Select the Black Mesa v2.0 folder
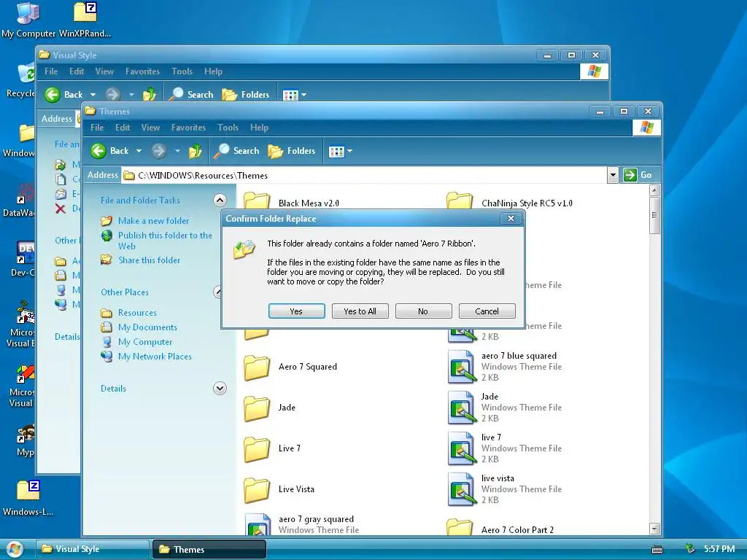 291,202
